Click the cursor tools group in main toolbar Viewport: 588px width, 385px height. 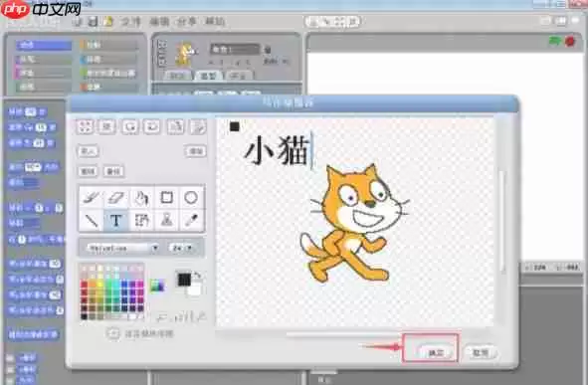click(x=333, y=21)
